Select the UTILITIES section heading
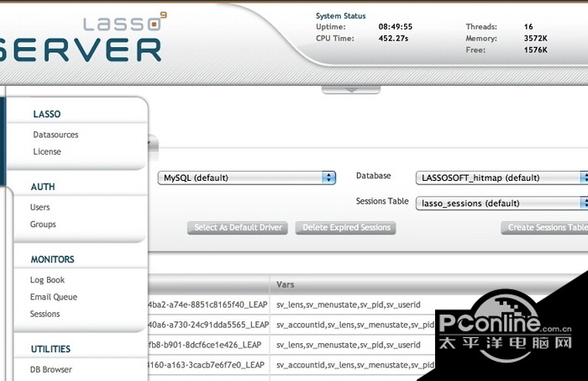The height and width of the screenshot is (381, 588). (50, 349)
